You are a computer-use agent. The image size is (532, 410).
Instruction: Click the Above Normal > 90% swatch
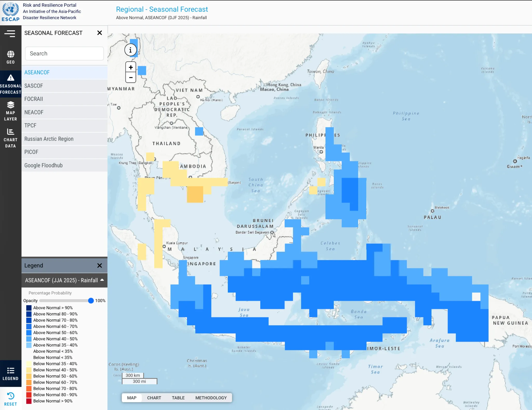point(29,308)
